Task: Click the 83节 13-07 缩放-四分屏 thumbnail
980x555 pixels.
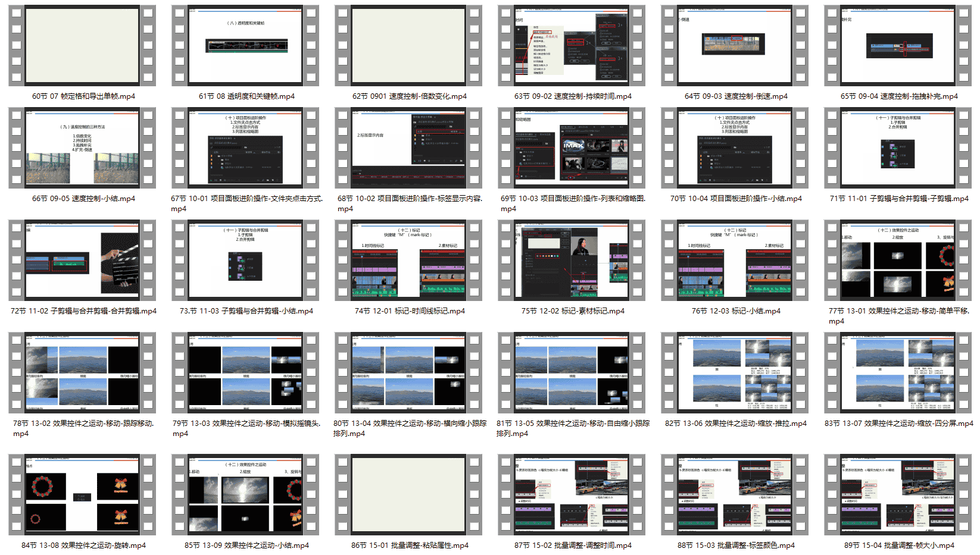Action: pyautogui.click(x=898, y=373)
